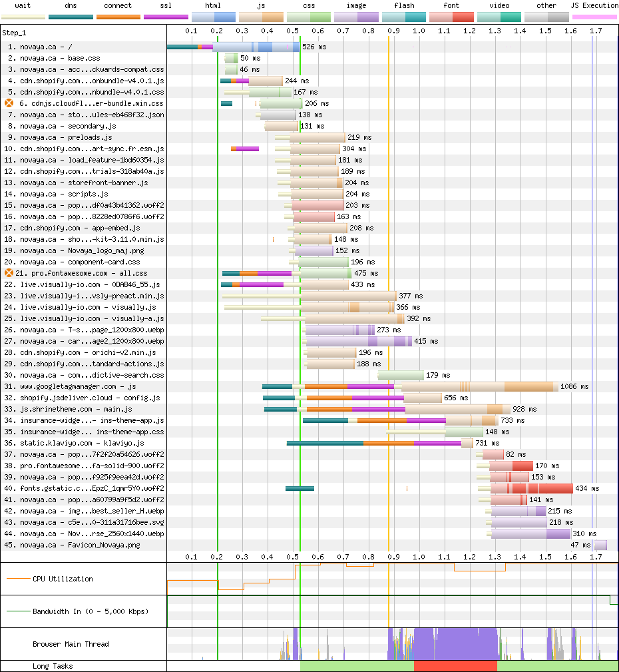
Task: Click 'live.visually-io.com - visually.js' label
Action: 80,307
